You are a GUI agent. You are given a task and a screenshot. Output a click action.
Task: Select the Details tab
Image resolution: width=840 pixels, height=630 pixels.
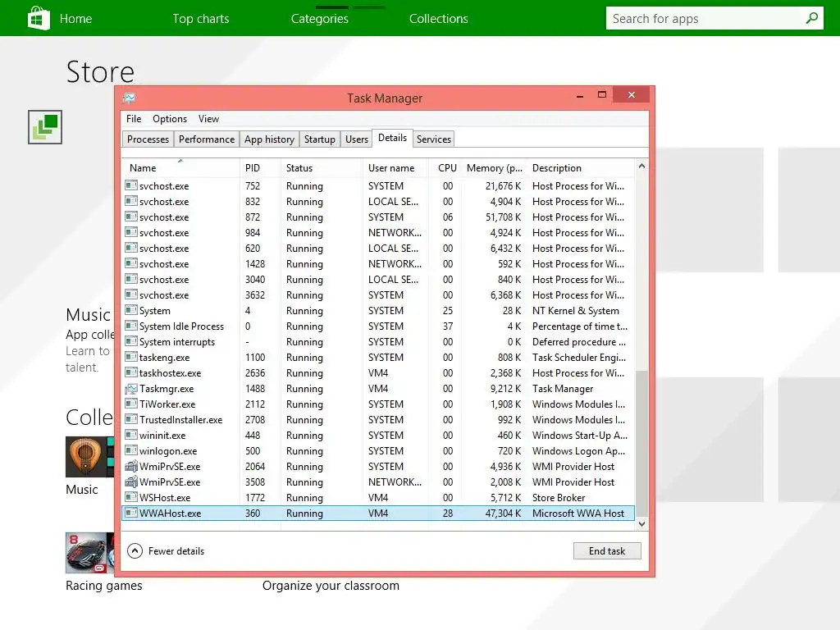[393, 138]
